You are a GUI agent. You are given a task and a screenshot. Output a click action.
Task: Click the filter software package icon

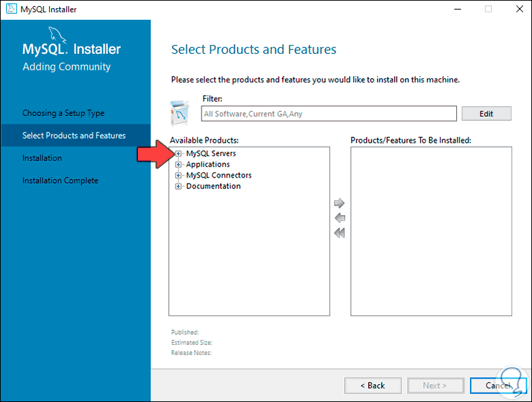pyautogui.click(x=180, y=113)
